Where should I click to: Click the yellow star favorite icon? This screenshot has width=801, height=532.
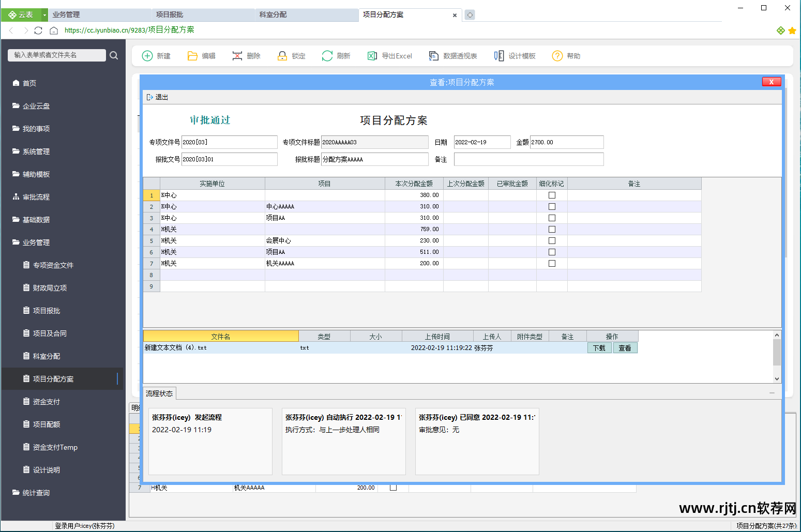[x=792, y=31]
